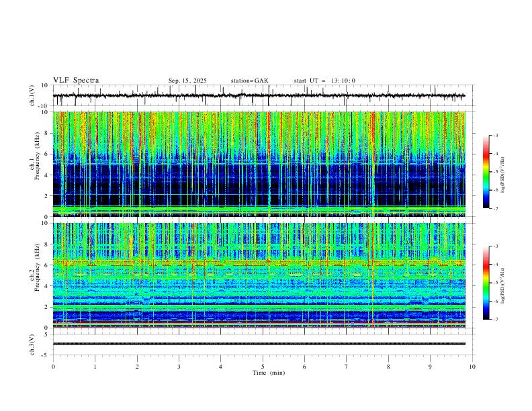This screenshot has height=411, width=532.
Task: Click the "station=GAK" header label
Action: (249, 81)
